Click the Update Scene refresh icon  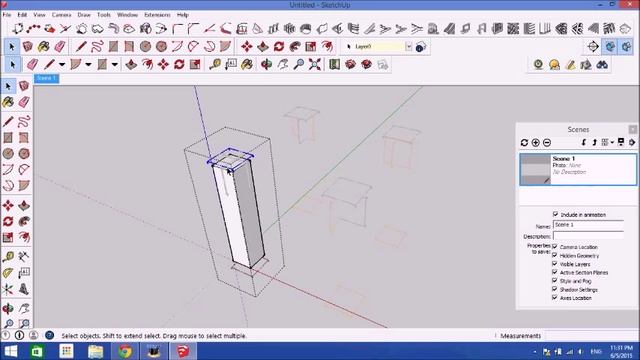(524, 142)
